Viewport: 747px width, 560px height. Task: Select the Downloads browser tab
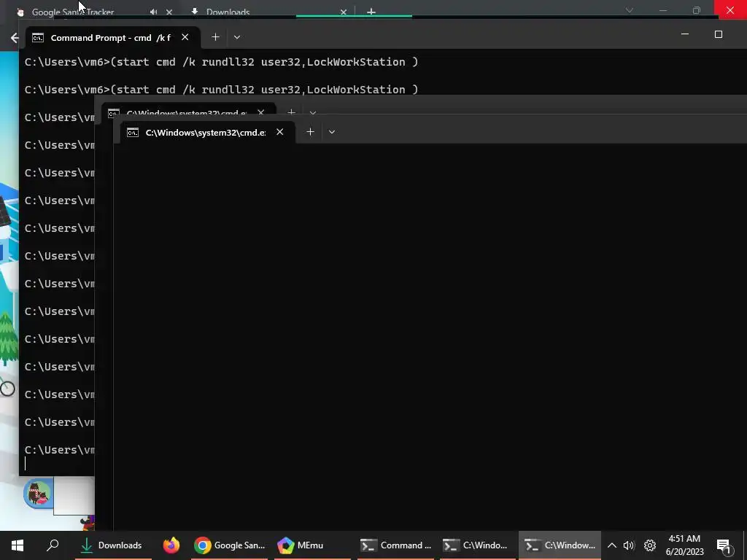click(228, 12)
